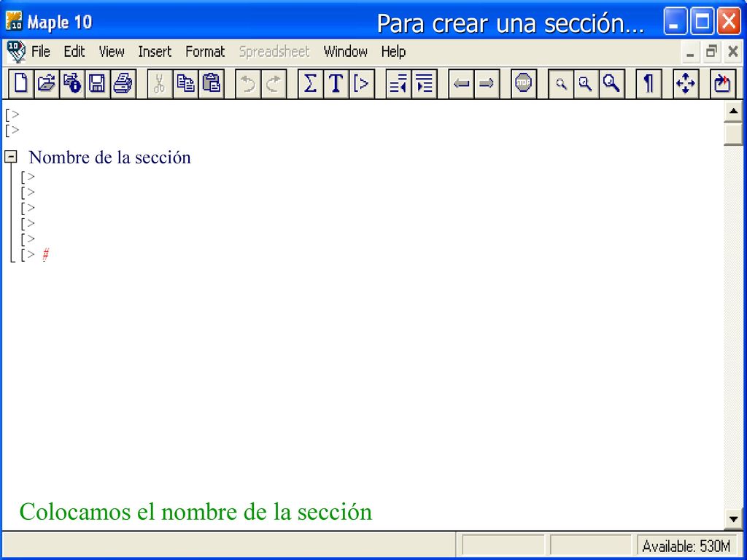Close the inner worksheet document
Image resolution: width=747 pixels, height=560 pixels.
[x=733, y=52]
